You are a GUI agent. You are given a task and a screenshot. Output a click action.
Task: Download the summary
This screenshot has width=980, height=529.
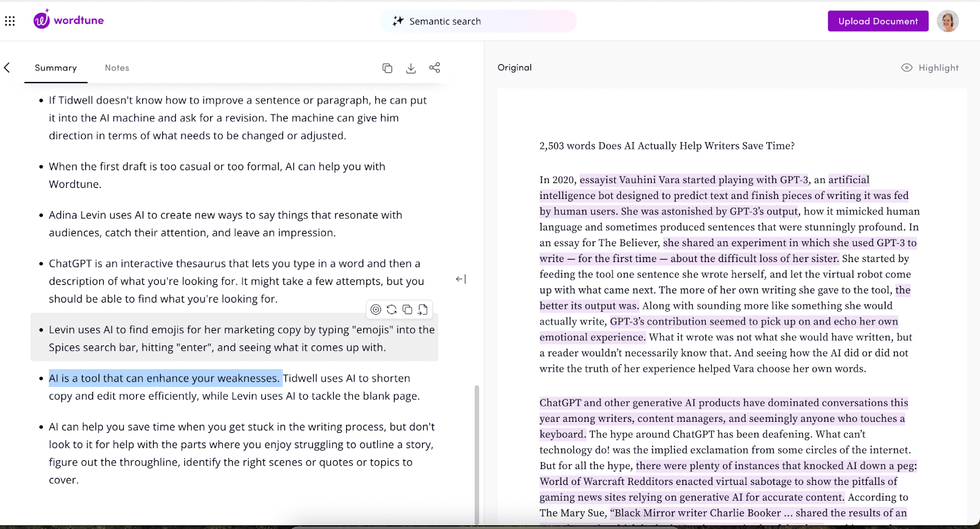[x=411, y=68]
